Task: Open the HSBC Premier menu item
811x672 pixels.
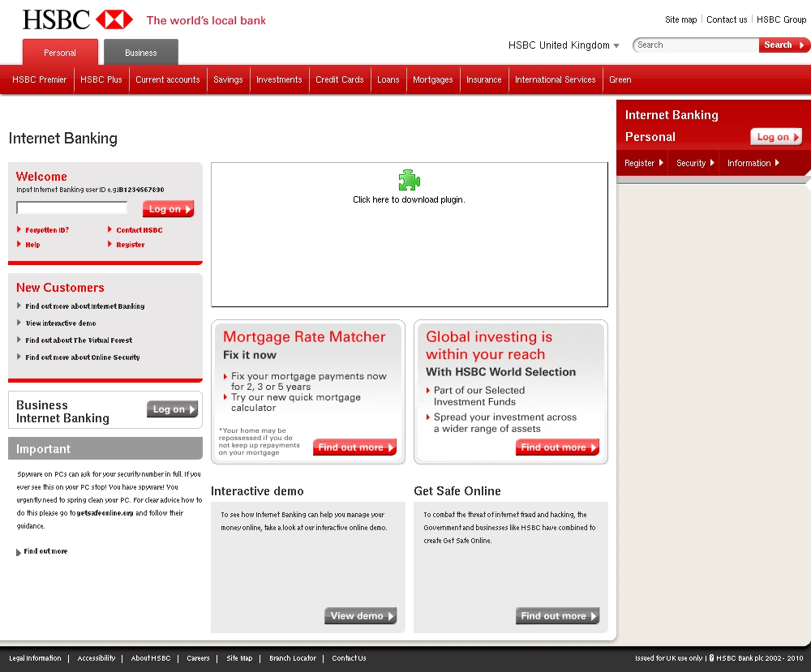Action: pyautogui.click(x=39, y=79)
